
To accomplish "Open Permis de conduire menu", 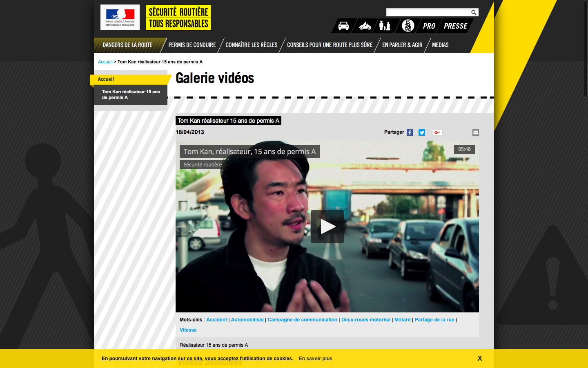I will (x=192, y=45).
